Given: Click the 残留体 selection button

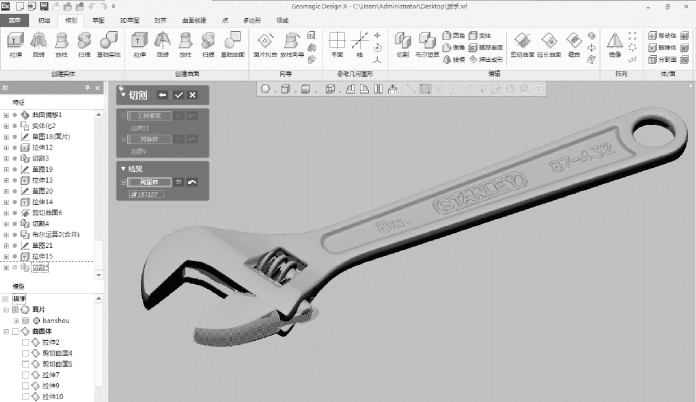Looking at the screenshot, I should [149, 182].
